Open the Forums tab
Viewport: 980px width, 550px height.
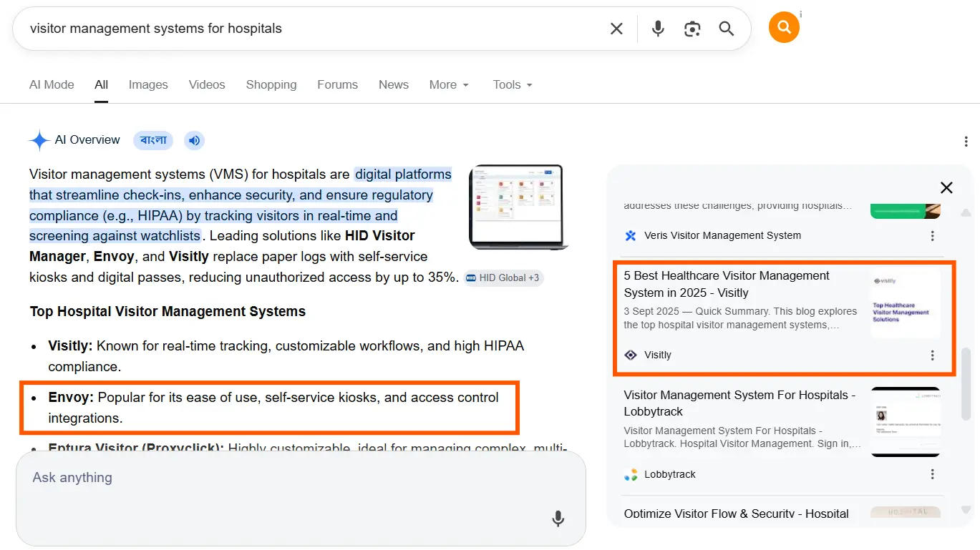tap(337, 84)
